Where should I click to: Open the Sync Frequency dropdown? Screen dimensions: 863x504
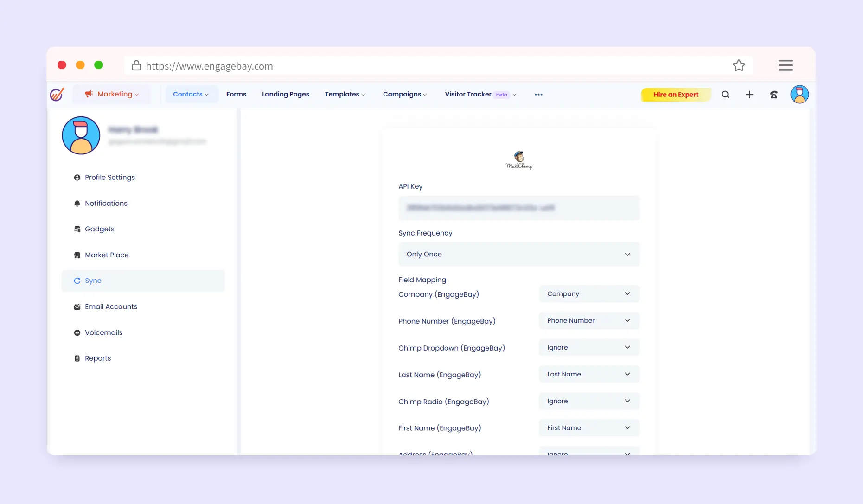tap(519, 254)
